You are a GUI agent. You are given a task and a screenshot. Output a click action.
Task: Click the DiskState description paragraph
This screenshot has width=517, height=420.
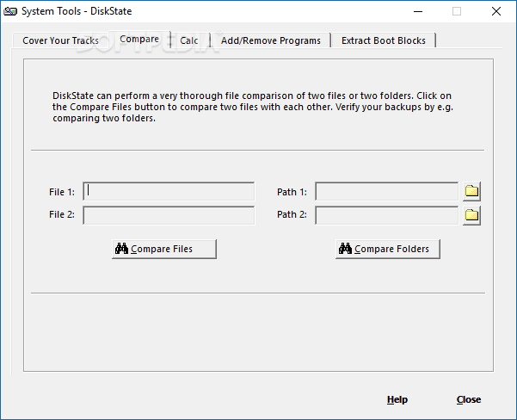click(253, 107)
